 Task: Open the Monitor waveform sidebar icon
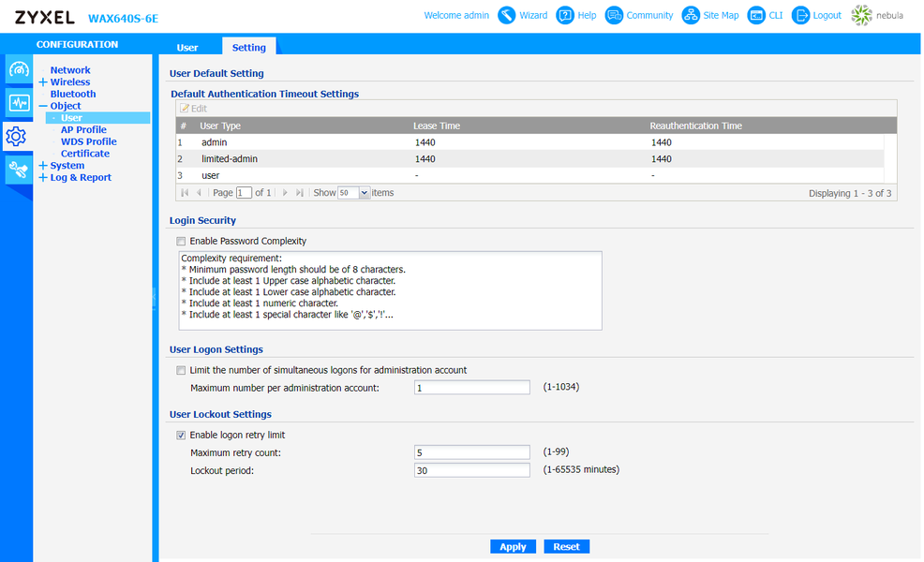point(19,104)
